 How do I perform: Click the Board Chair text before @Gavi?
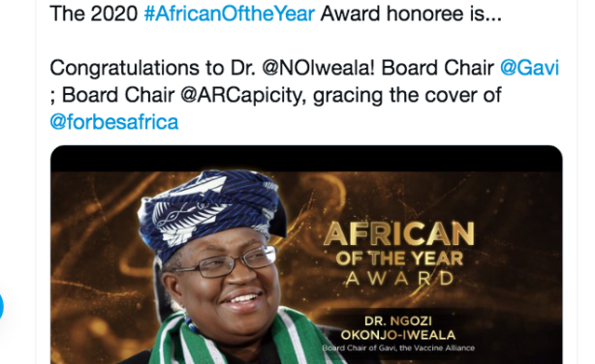[x=437, y=68]
